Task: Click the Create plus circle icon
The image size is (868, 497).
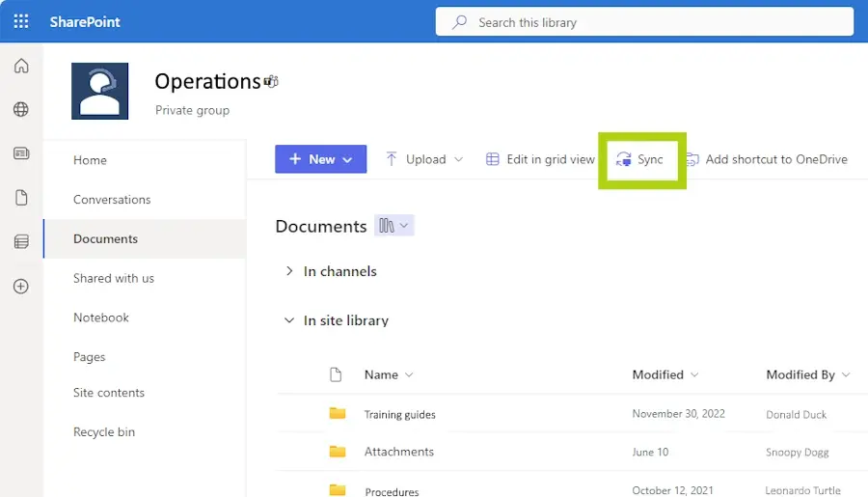Action: pyautogui.click(x=21, y=287)
